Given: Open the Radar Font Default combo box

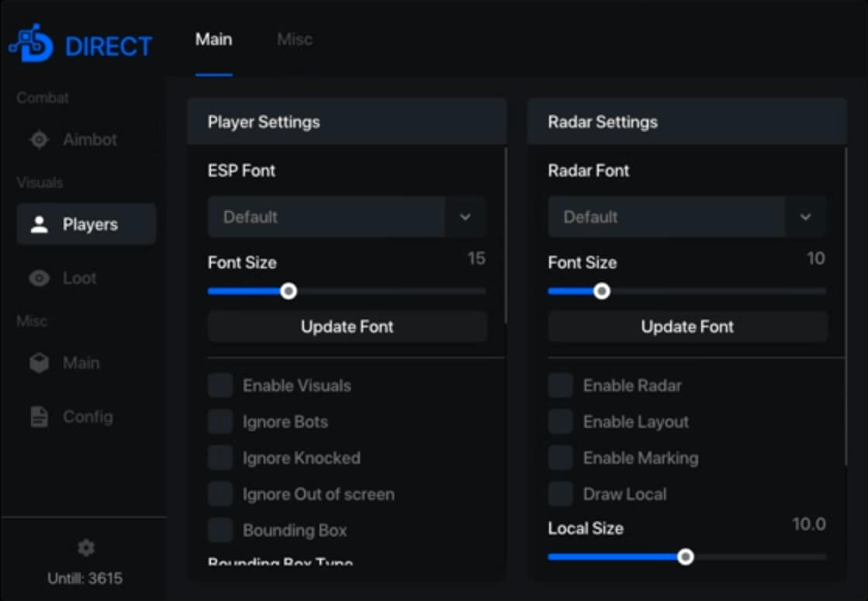Looking at the screenshot, I should tap(667, 217).
